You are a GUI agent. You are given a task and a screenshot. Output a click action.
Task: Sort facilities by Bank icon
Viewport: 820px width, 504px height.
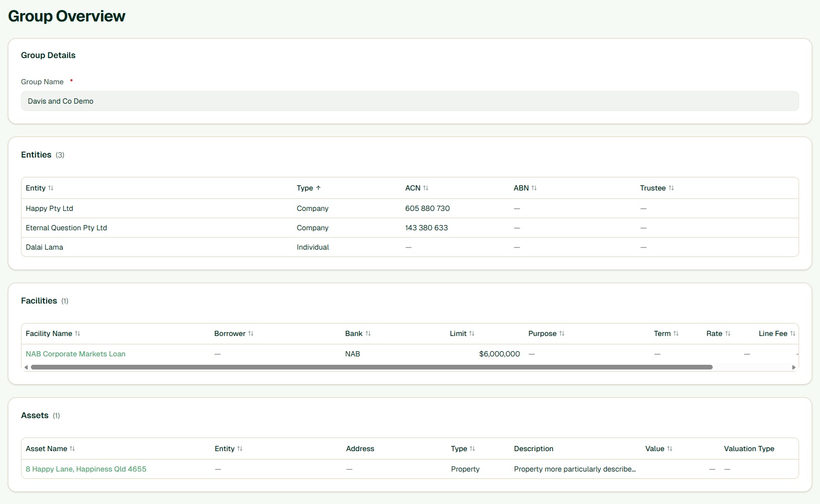[x=368, y=333]
